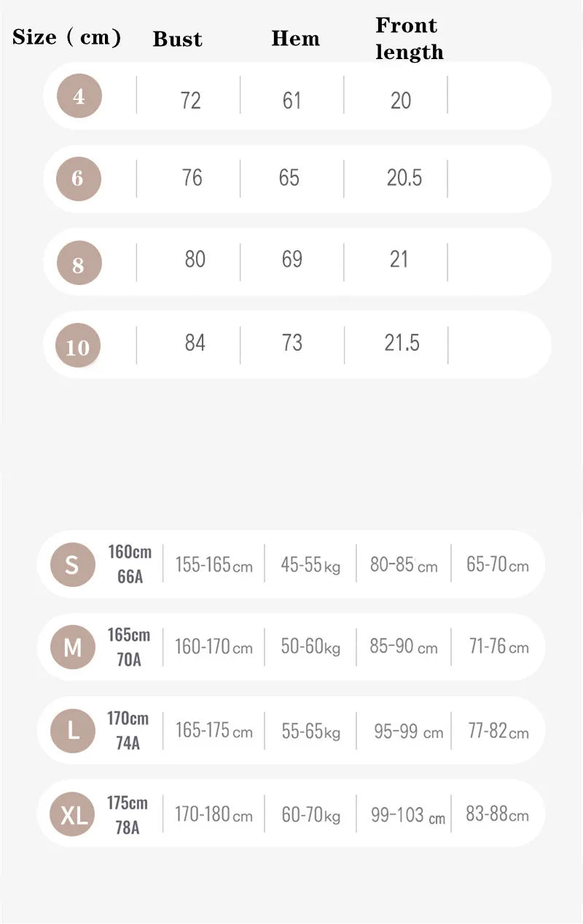Image resolution: width=583 pixels, height=924 pixels.
Task: Click the size 6 circle badge
Action: [x=79, y=179]
